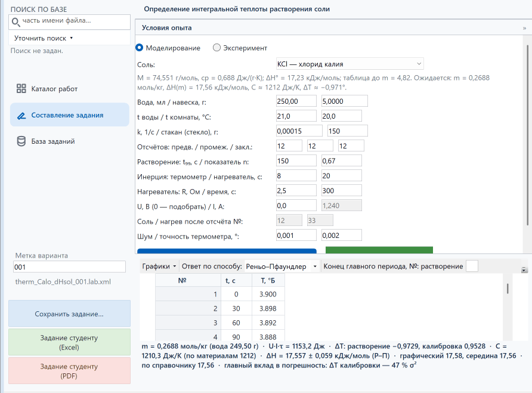Click the water volume field showing 250,00
Screen dimensions: 532x393
coord(296,101)
